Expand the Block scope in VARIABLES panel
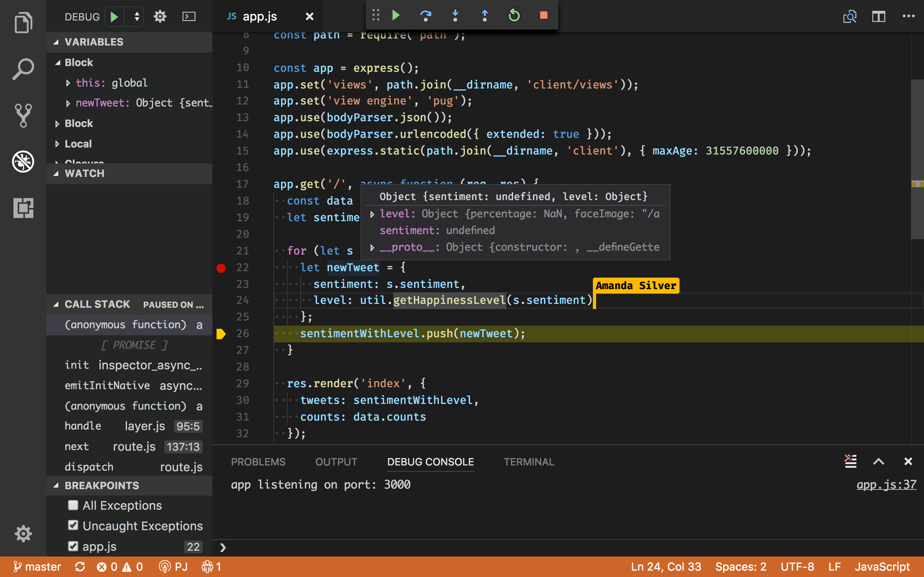 click(58, 123)
